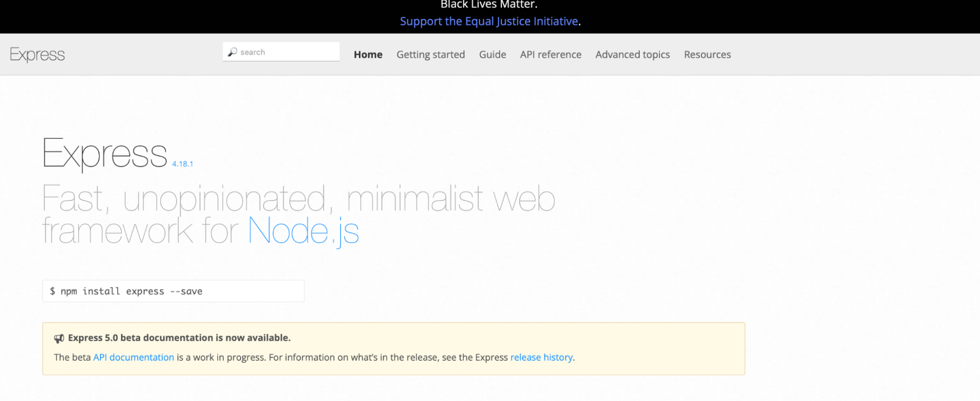This screenshot has height=401, width=980.
Task: Click the npm install express command box
Action: click(x=173, y=291)
